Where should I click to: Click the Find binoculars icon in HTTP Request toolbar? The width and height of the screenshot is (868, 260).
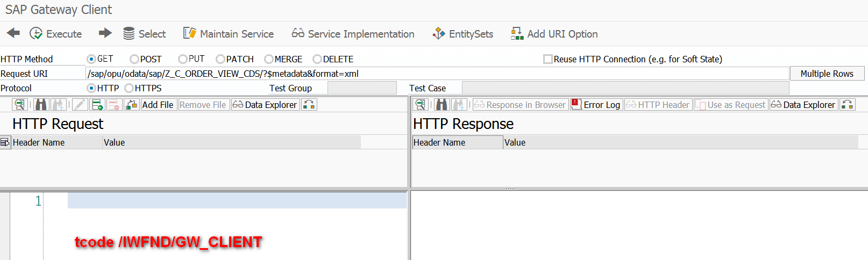click(41, 105)
